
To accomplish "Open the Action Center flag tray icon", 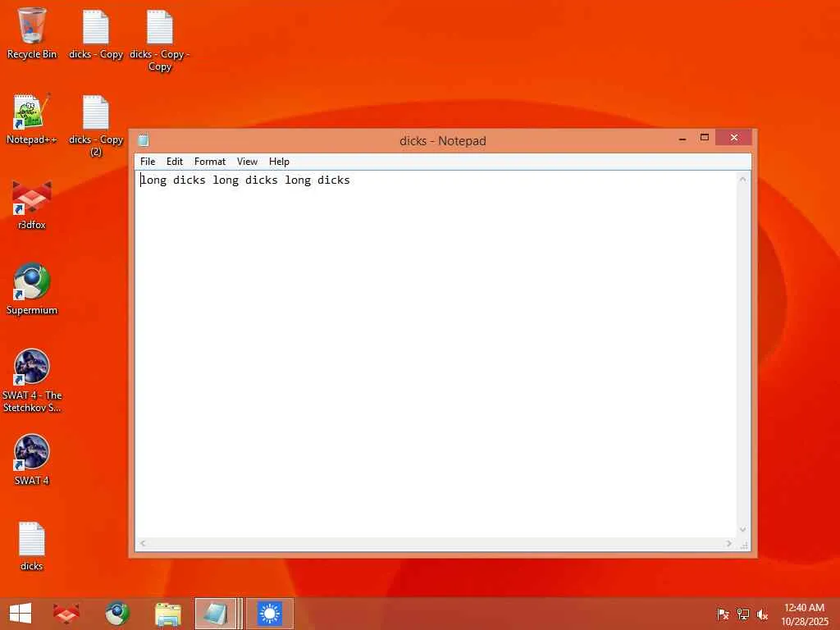I will [723, 614].
